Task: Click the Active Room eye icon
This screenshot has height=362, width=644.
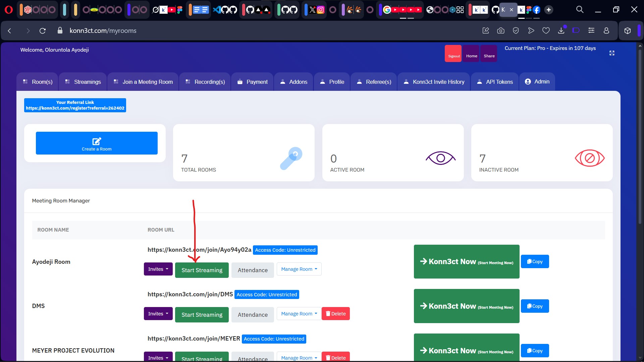Action: (440, 158)
